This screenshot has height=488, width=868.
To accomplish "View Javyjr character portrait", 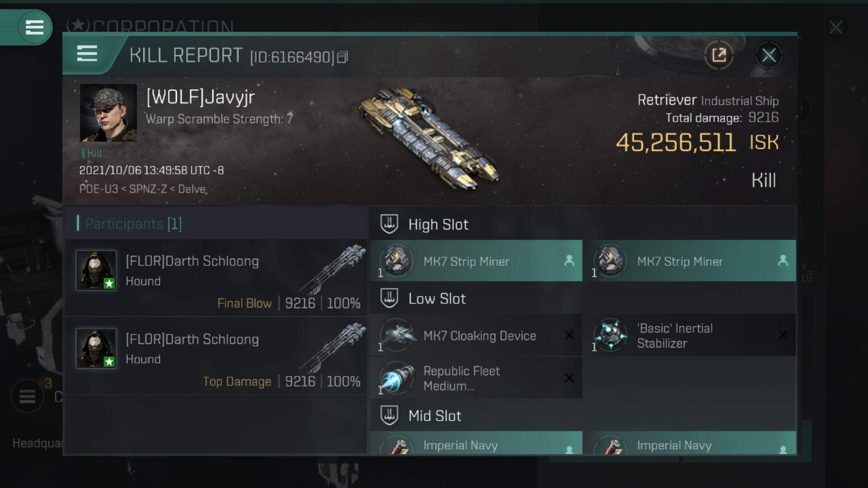I will pyautogui.click(x=108, y=113).
